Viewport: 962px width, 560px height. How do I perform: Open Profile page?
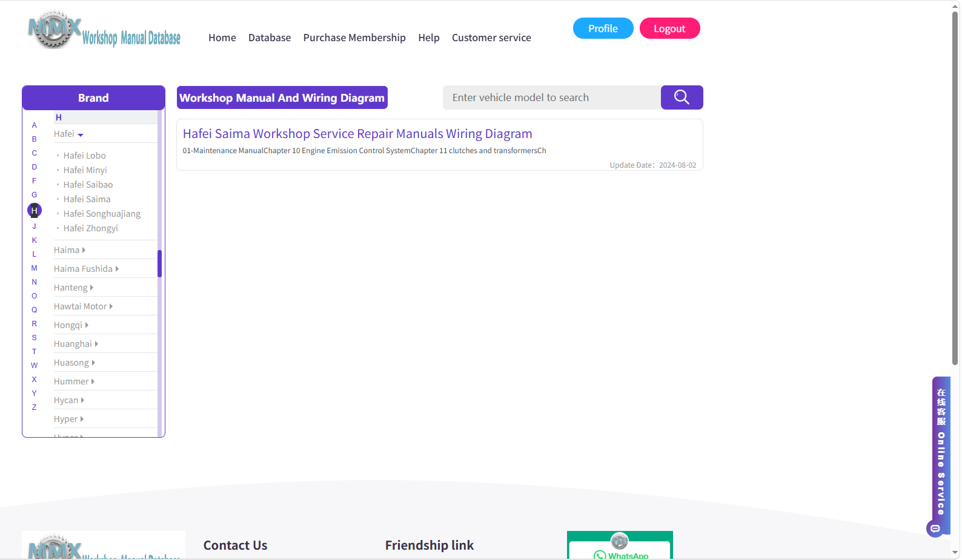603,28
